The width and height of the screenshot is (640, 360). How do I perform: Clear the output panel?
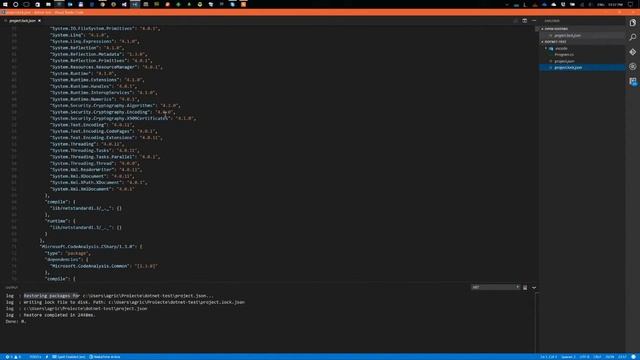525,288
